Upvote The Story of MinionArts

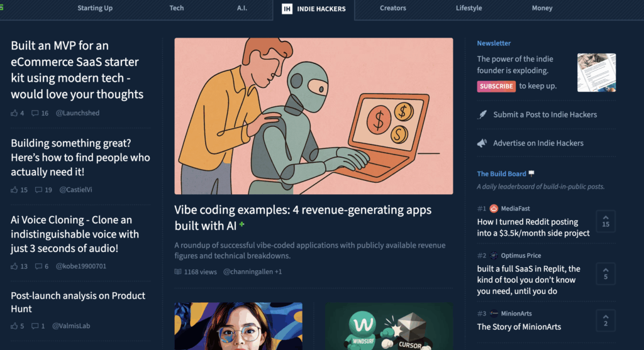click(x=606, y=320)
